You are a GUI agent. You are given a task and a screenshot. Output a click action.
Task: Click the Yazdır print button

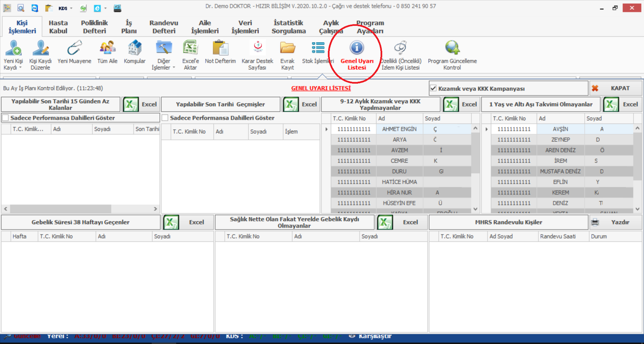(x=615, y=222)
